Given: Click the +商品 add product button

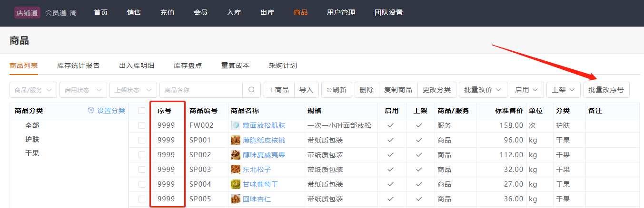Looking at the screenshot, I should [x=279, y=90].
